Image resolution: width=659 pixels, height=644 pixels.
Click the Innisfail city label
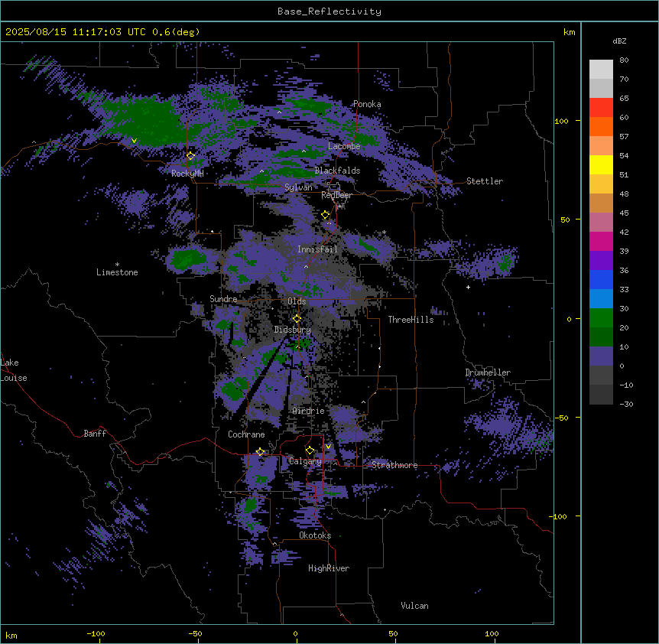[x=317, y=249]
